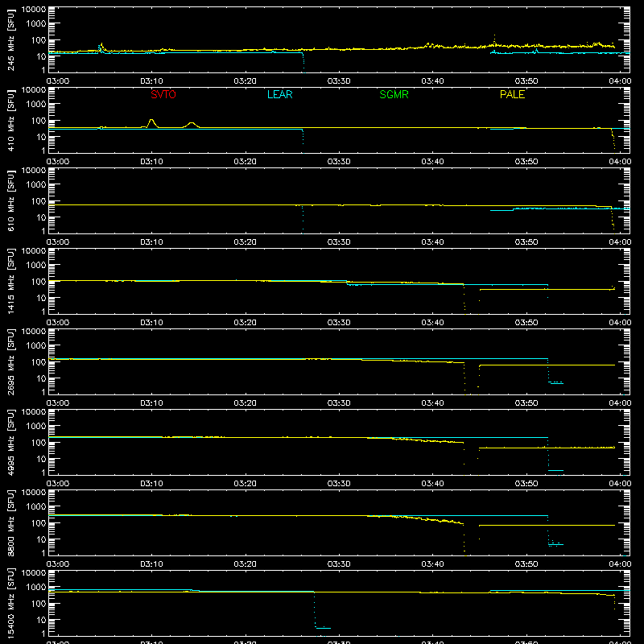Click 03:10 tick under the 245 MHz plot
Image resolution: width=644 pixels, height=644 pixels.
coord(151,81)
